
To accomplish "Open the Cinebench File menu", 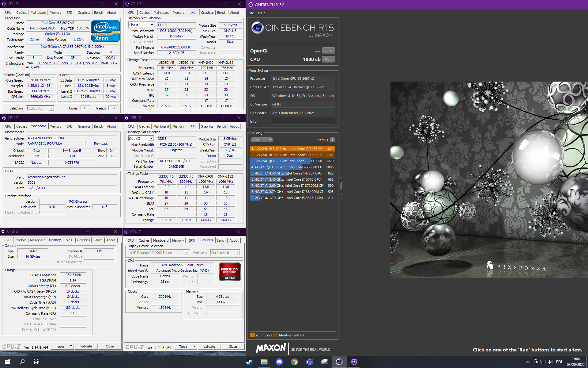I will click(251, 13).
